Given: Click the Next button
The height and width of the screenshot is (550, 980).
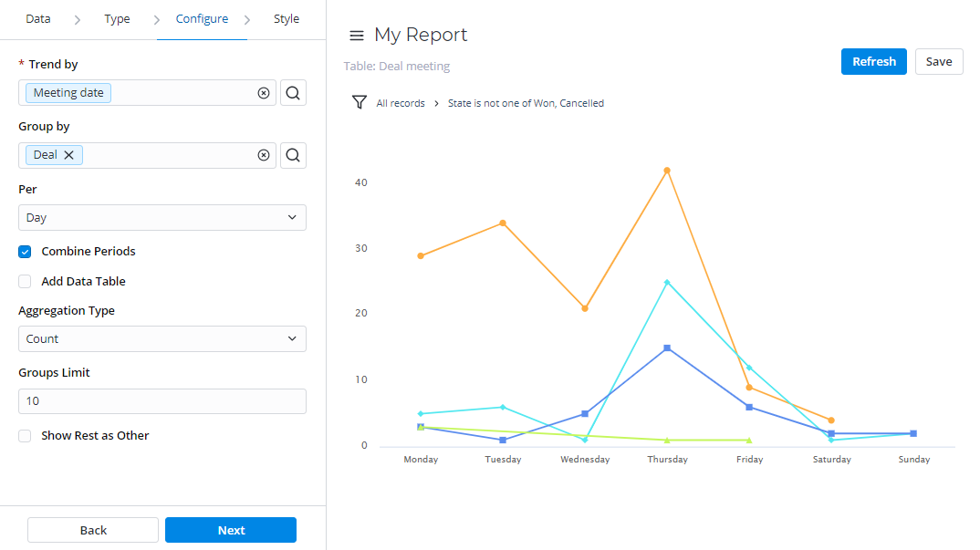Looking at the screenshot, I should [231, 530].
